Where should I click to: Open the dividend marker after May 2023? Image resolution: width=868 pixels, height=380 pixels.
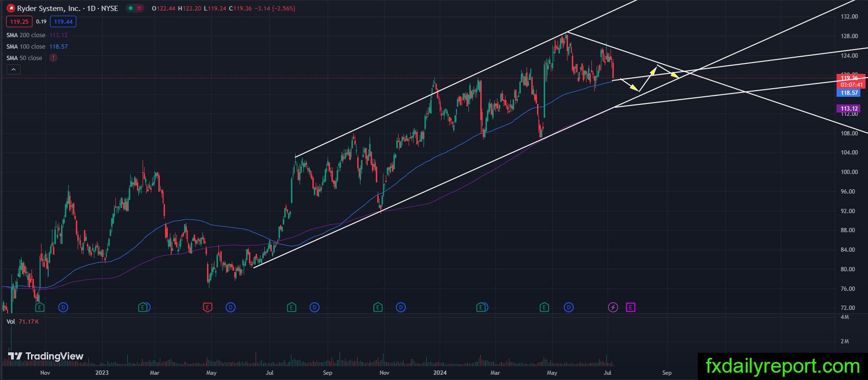pyautogui.click(x=231, y=308)
